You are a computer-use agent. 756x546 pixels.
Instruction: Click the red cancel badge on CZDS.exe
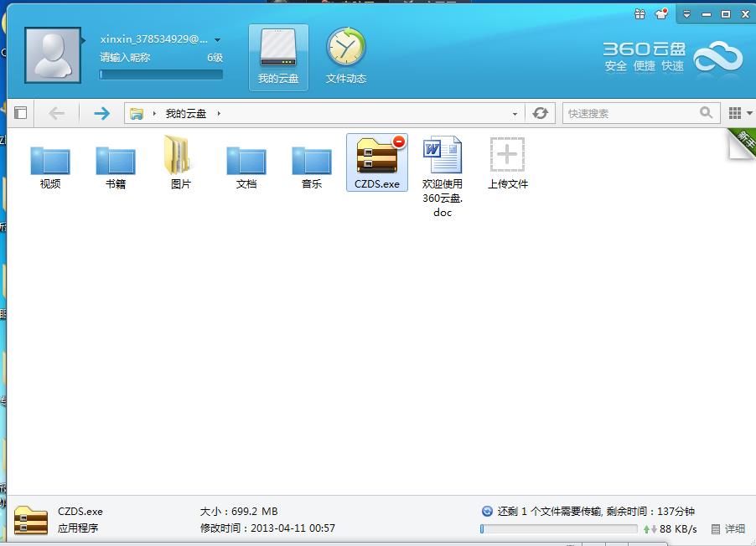point(399,142)
